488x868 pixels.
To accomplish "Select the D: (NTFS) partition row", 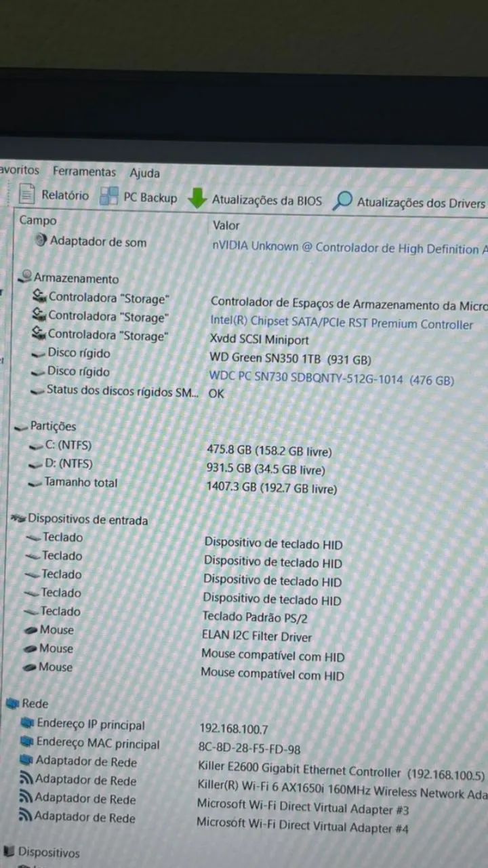I will [68, 464].
